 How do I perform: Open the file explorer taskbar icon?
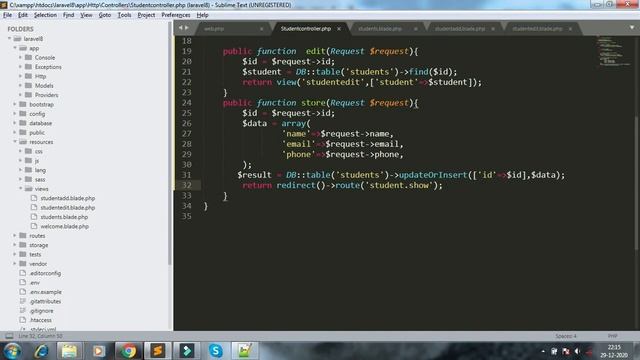point(69,351)
